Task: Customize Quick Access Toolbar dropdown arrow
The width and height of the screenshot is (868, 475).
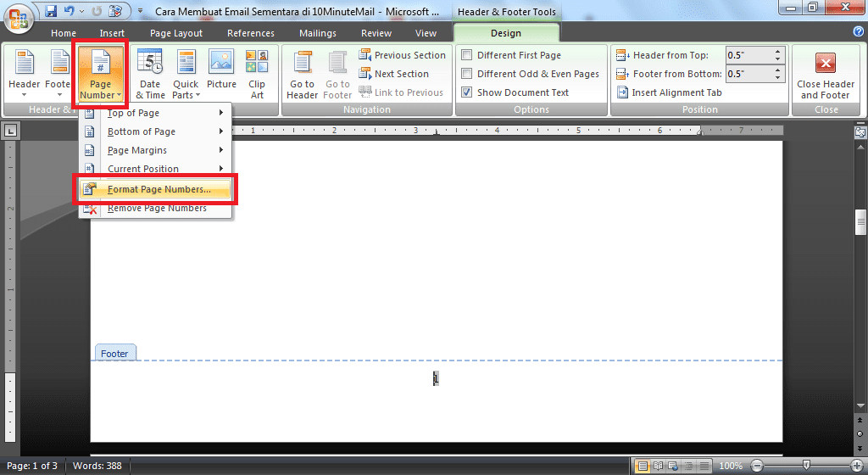Action: tap(140, 11)
